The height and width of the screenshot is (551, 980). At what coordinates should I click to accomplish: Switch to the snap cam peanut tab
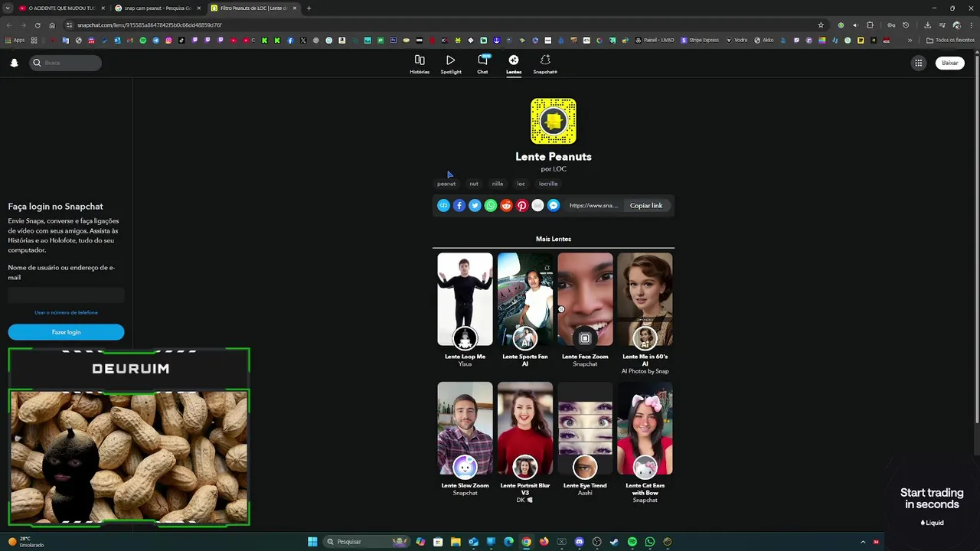pos(158,8)
